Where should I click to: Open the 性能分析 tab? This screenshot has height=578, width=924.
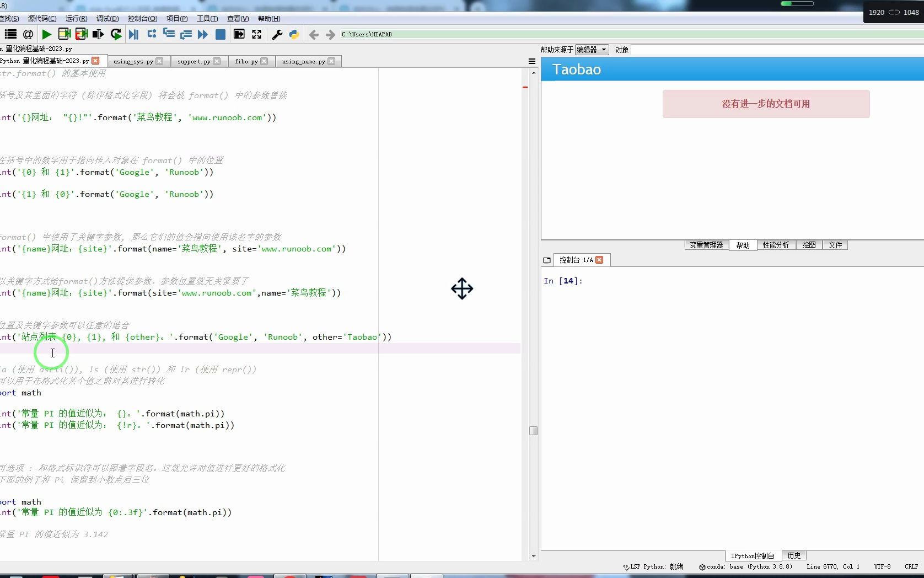point(776,245)
